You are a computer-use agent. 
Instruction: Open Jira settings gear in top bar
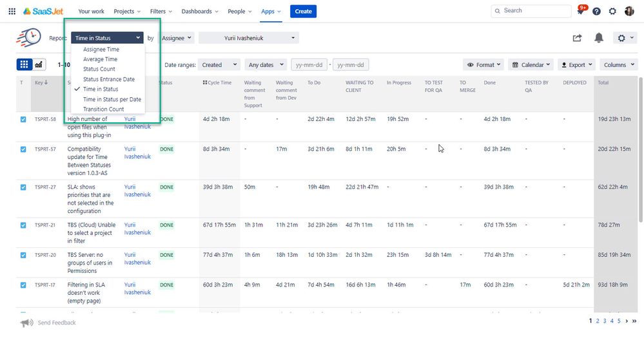[x=612, y=12]
